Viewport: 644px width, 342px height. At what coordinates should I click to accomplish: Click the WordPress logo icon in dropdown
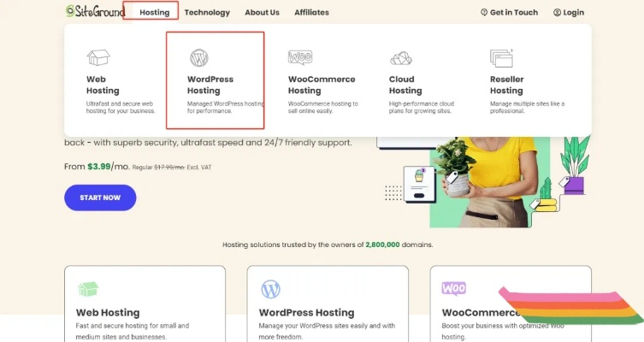198,58
